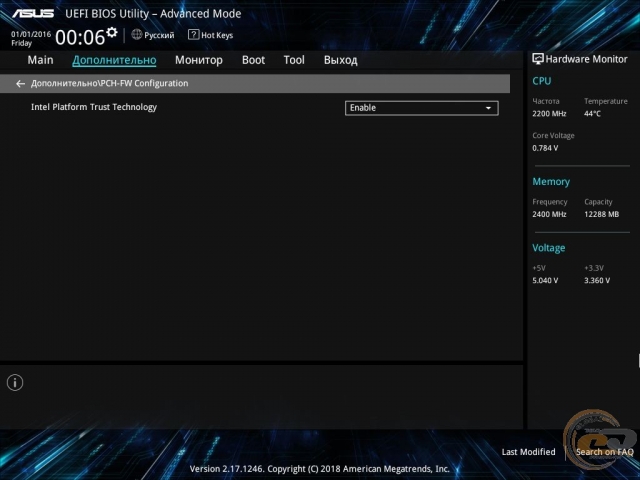Click the 44°C temperature value
This screenshot has height=480, width=640.
(592, 114)
